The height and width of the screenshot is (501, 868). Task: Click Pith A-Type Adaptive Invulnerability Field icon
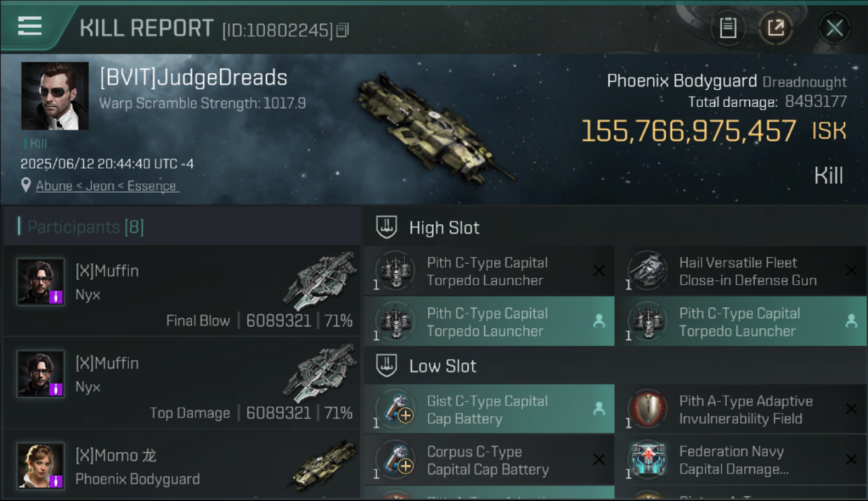click(x=648, y=409)
